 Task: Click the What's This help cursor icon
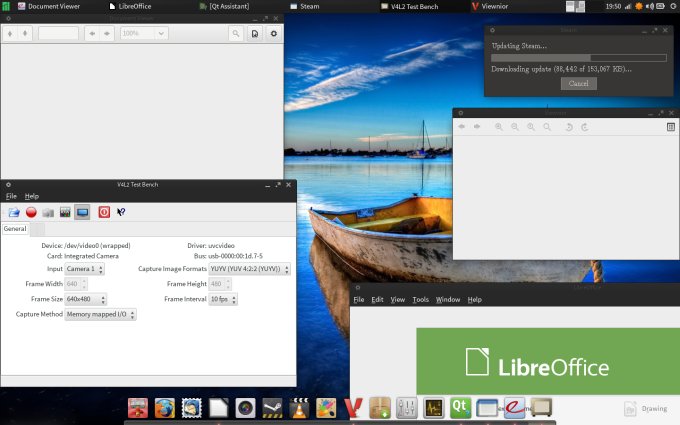(x=121, y=212)
